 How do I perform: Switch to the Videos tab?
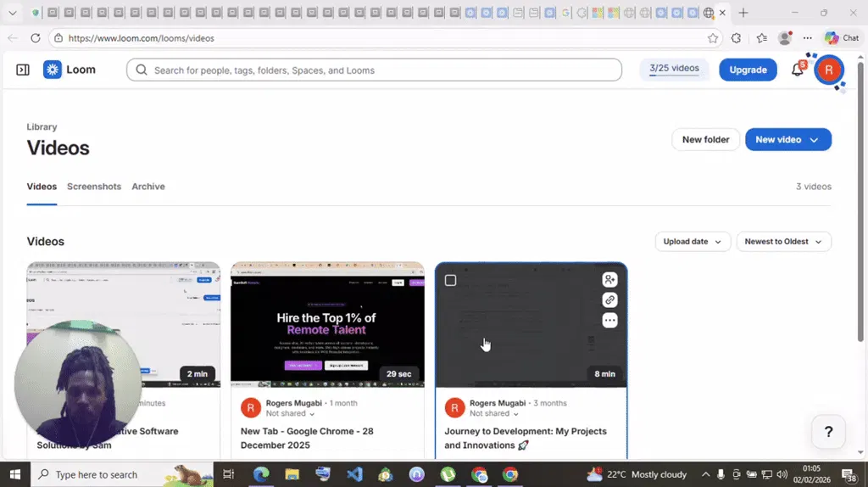click(42, 187)
